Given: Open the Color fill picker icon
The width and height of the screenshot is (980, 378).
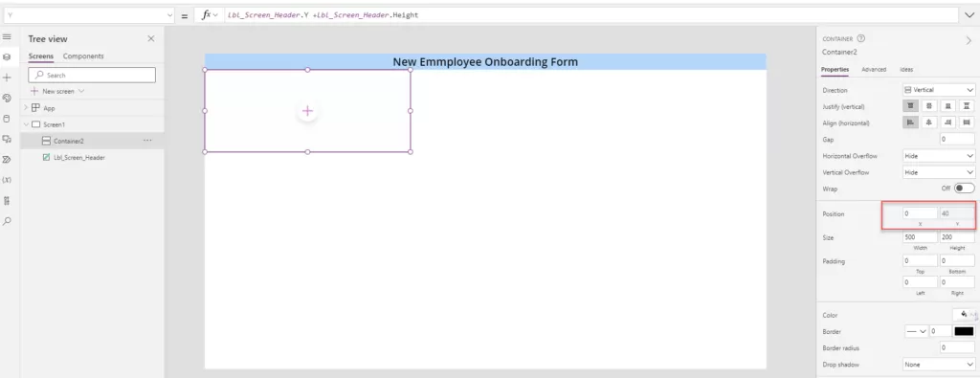Looking at the screenshot, I should coord(965,314).
